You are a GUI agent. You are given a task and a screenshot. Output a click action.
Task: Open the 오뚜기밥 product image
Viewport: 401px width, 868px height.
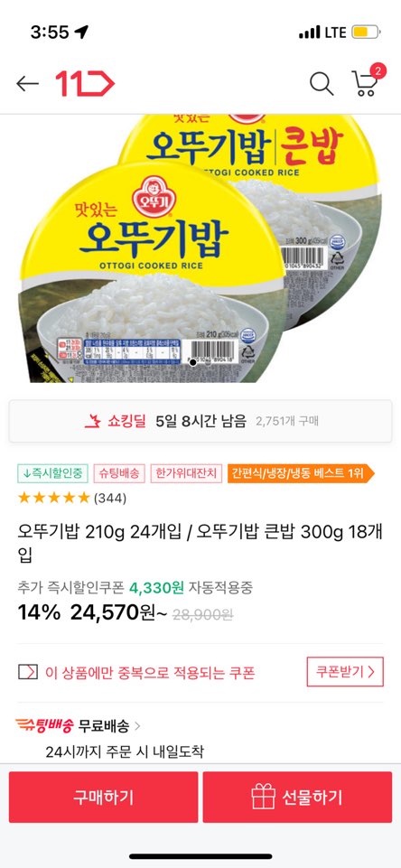point(200,248)
